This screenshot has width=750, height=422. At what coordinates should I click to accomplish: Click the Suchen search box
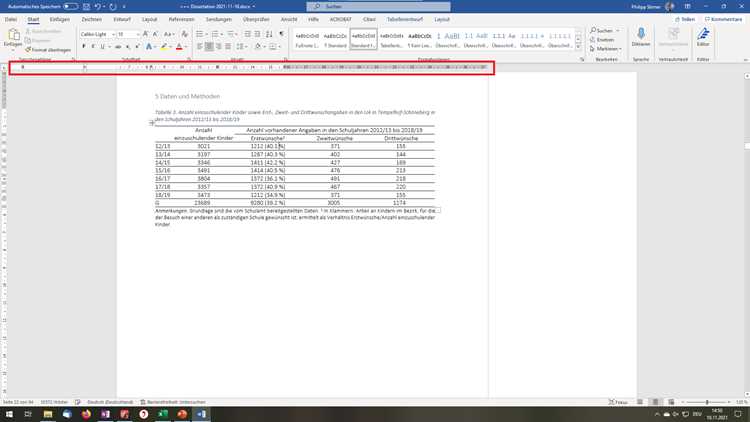pos(378,7)
